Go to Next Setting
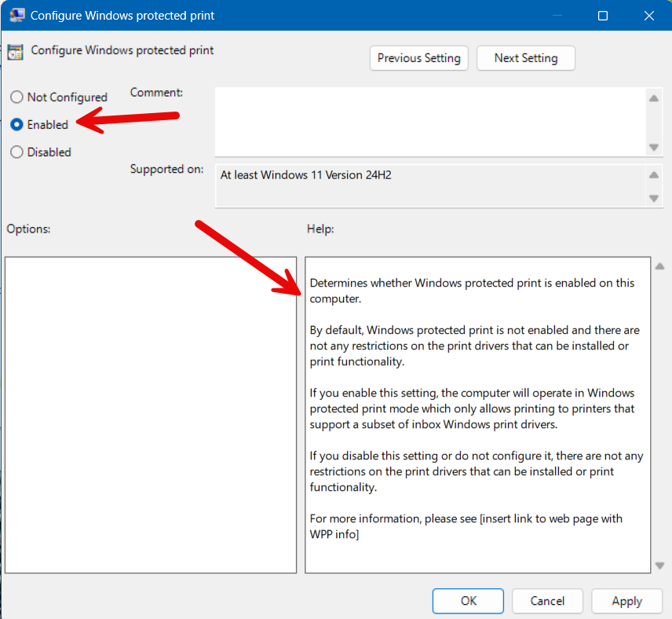This screenshot has width=672, height=619. click(x=526, y=58)
